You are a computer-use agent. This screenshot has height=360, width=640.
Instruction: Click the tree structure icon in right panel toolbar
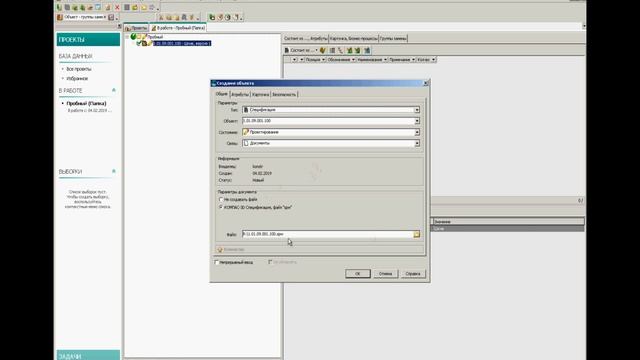pyautogui.click(x=340, y=50)
